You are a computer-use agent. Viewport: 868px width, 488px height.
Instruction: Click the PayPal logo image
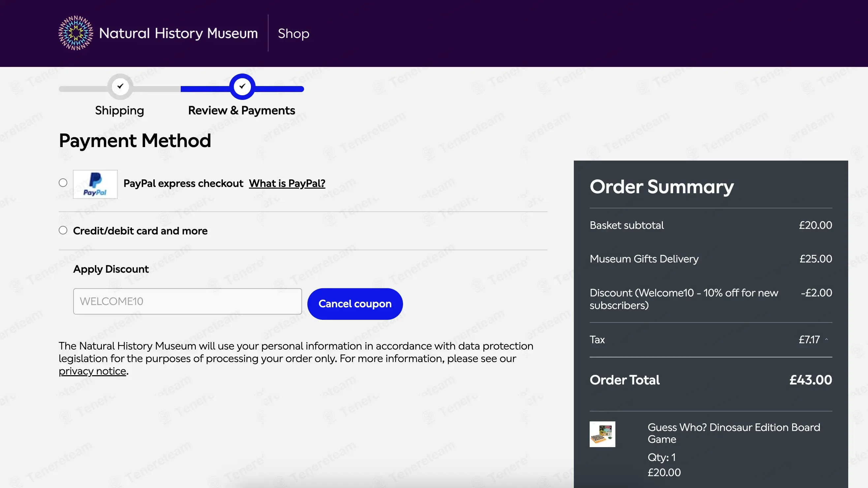pos(95,184)
